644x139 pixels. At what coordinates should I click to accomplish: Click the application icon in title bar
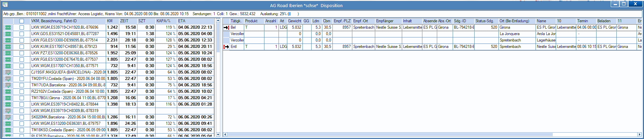click(x=5, y=4)
